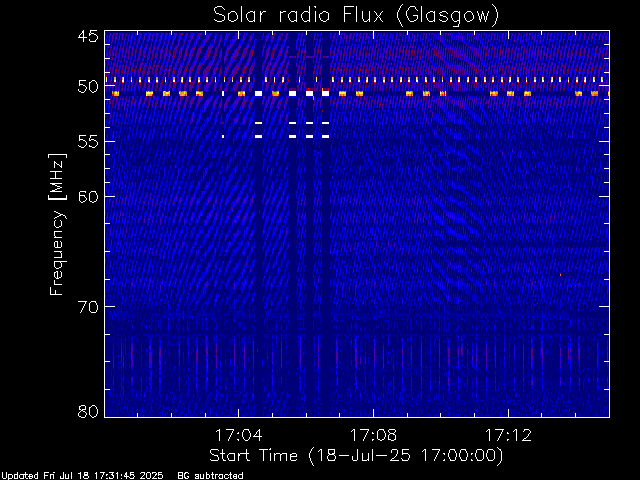The height and width of the screenshot is (480, 640).
Task: Click the 70 frequency tick label
Action: pyautogui.click(x=88, y=307)
